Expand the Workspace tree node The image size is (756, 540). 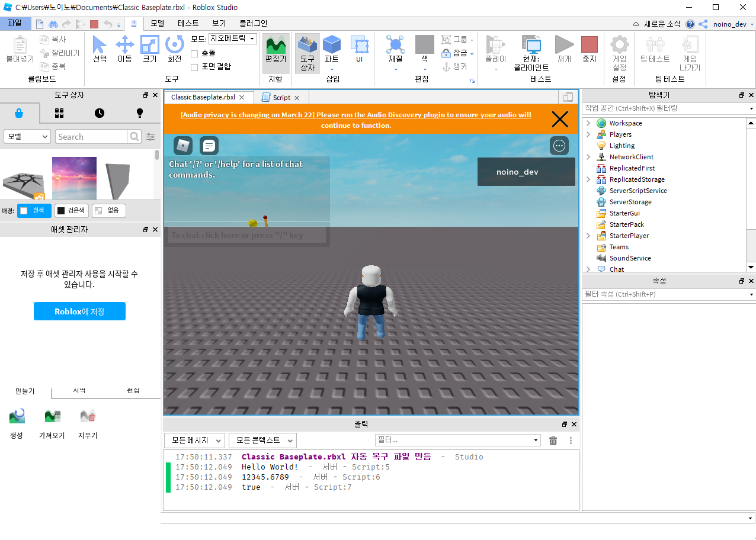pos(588,123)
